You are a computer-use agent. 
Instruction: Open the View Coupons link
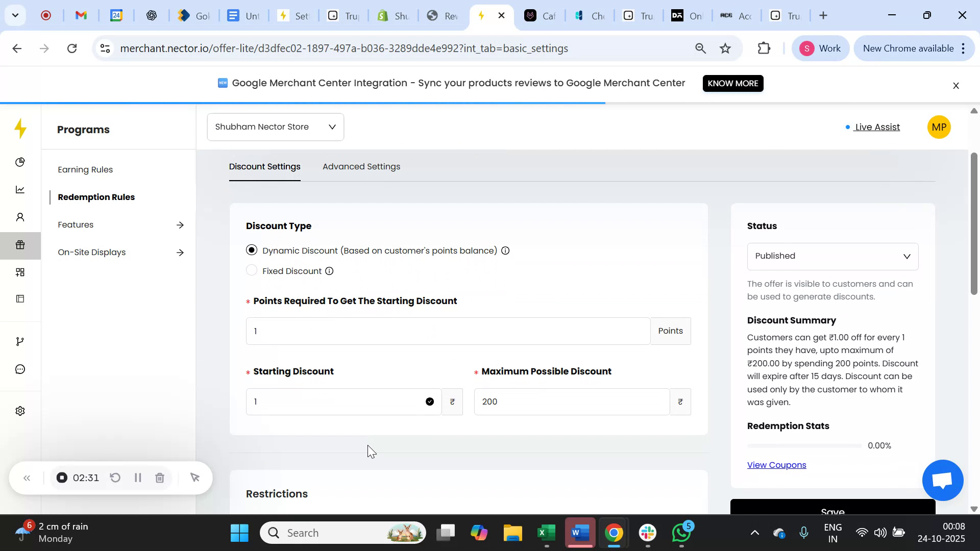tap(776, 465)
